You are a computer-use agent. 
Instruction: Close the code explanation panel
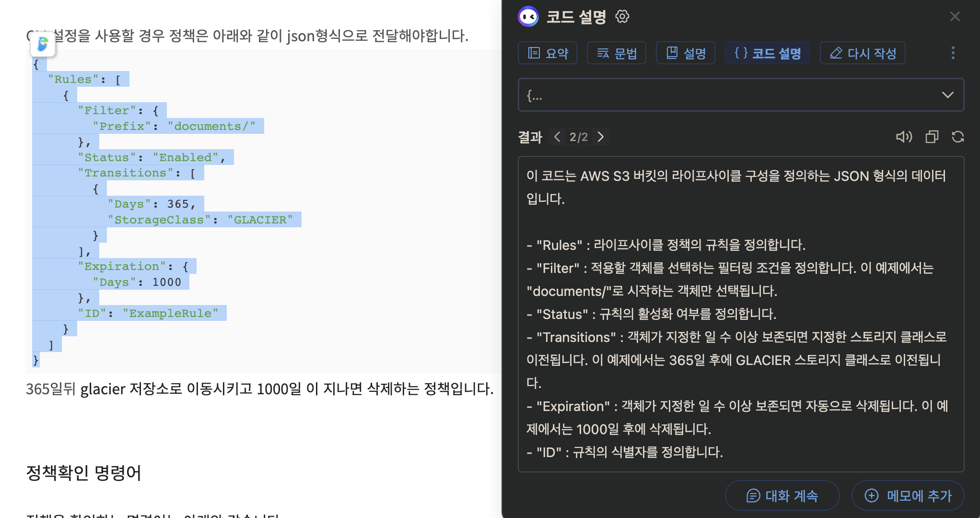tap(955, 17)
